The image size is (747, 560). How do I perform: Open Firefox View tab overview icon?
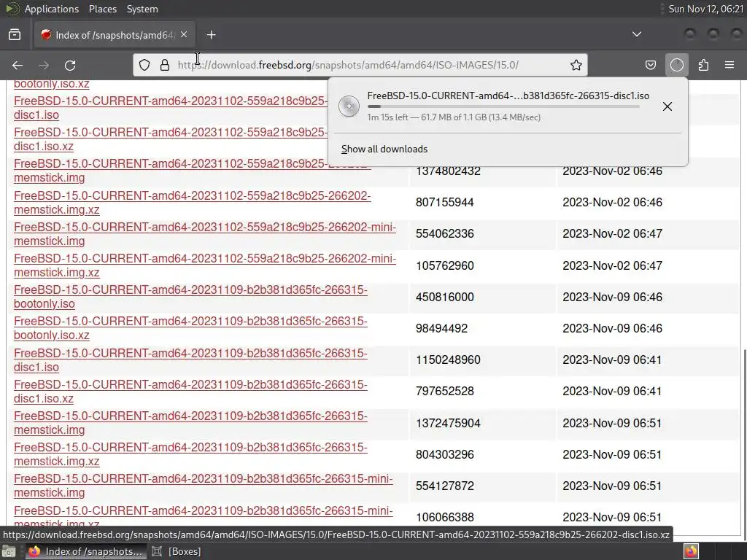pos(15,35)
